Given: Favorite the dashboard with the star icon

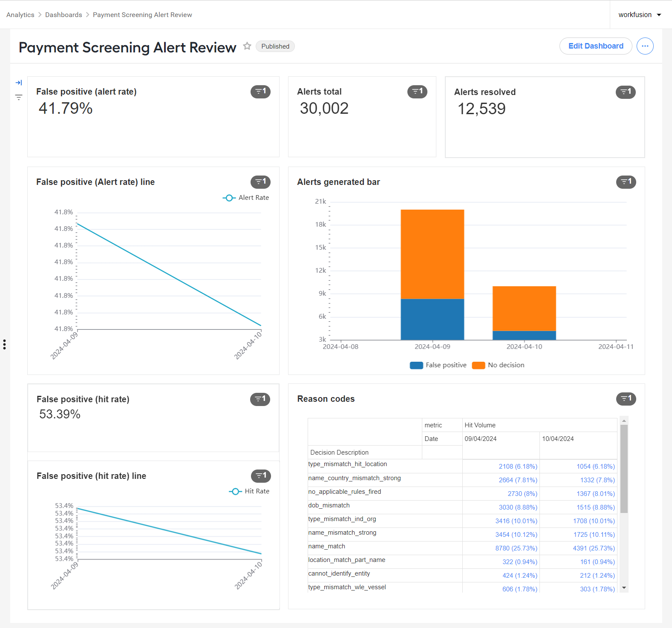Looking at the screenshot, I should [247, 46].
